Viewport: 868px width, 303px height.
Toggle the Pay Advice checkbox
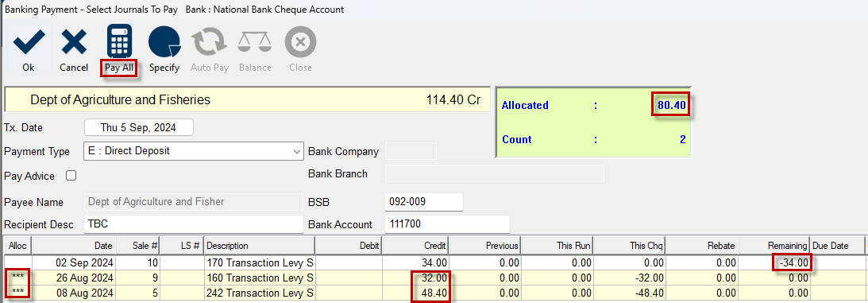coord(71,176)
